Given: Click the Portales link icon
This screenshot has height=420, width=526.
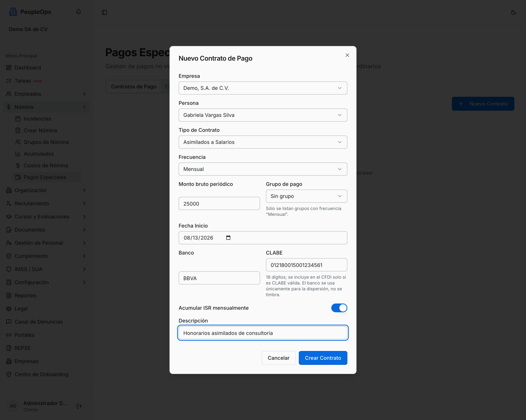Looking at the screenshot, I should pyautogui.click(x=9, y=335).
